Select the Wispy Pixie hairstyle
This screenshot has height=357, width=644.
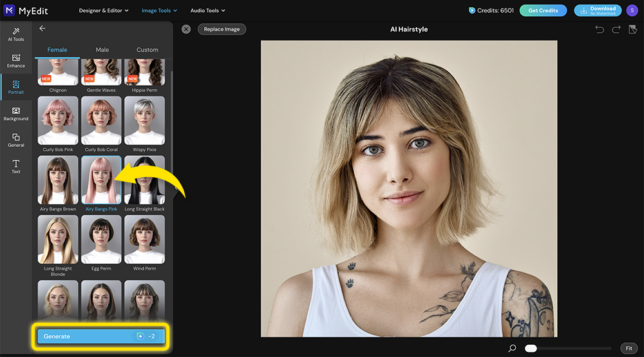(x=144, y=121)
